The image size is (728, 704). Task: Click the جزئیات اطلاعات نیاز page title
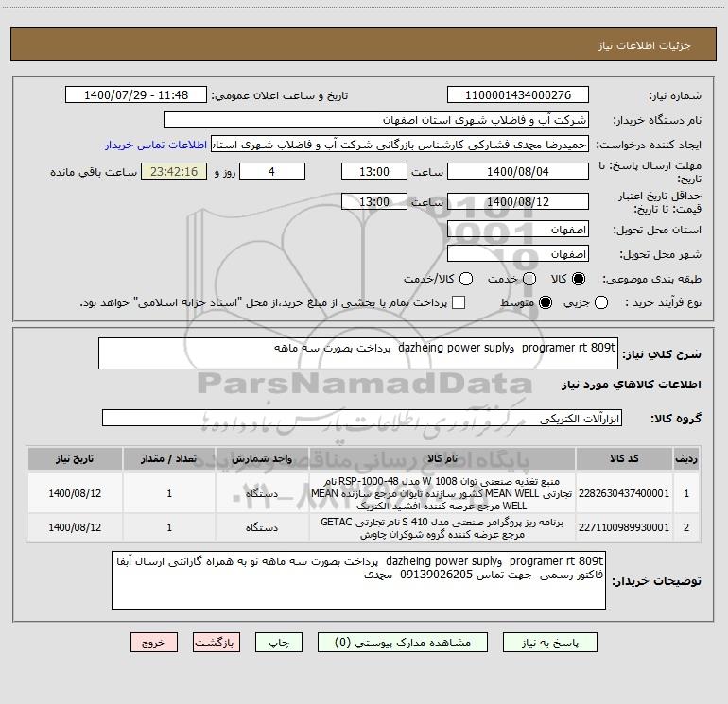645,45
